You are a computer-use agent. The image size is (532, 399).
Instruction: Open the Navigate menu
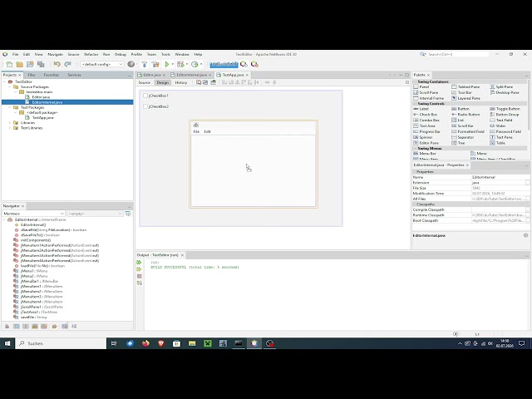56,54
